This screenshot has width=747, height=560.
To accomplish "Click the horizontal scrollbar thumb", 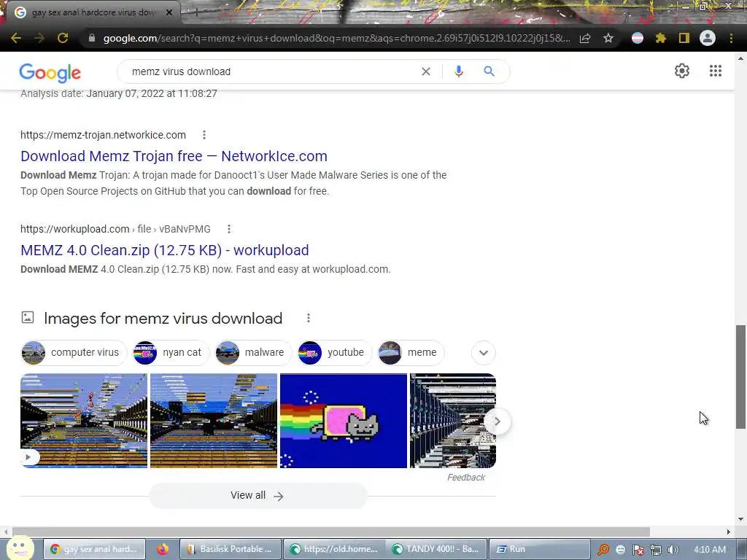I will tap(331, 532).
